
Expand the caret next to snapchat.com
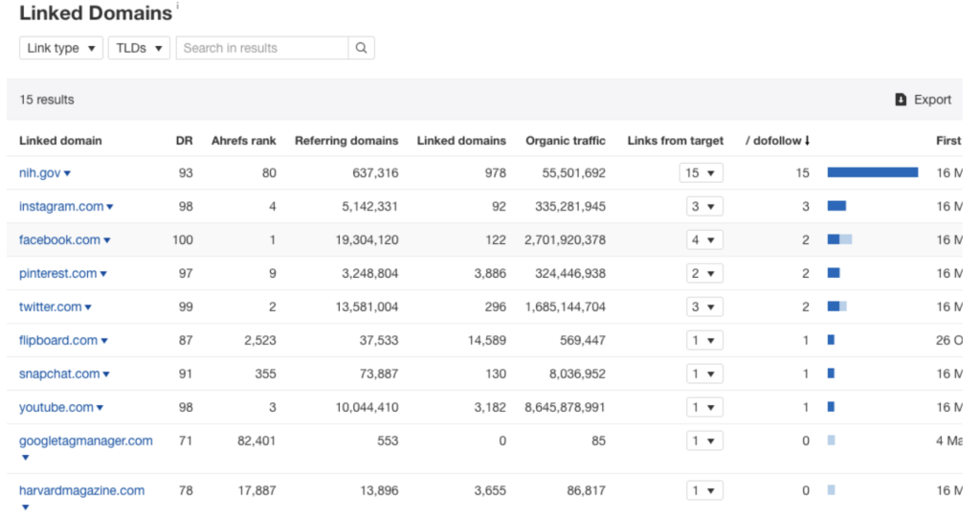click(106, 374)
